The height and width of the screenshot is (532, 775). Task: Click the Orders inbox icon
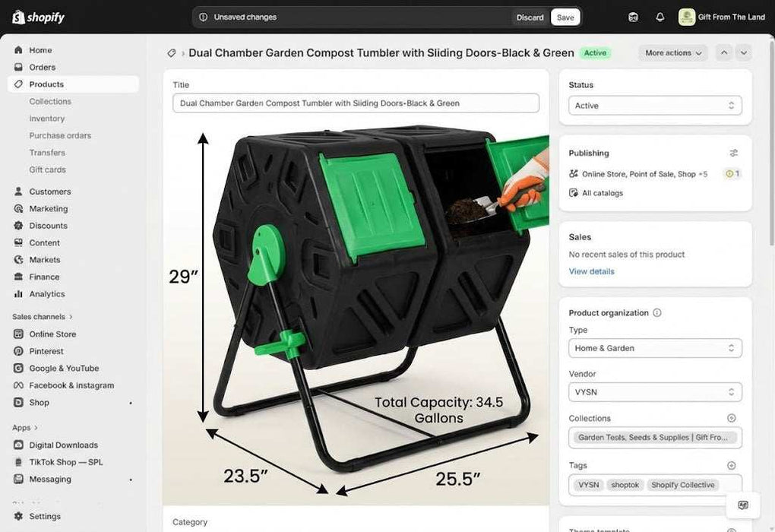click(x=18, y=67)
